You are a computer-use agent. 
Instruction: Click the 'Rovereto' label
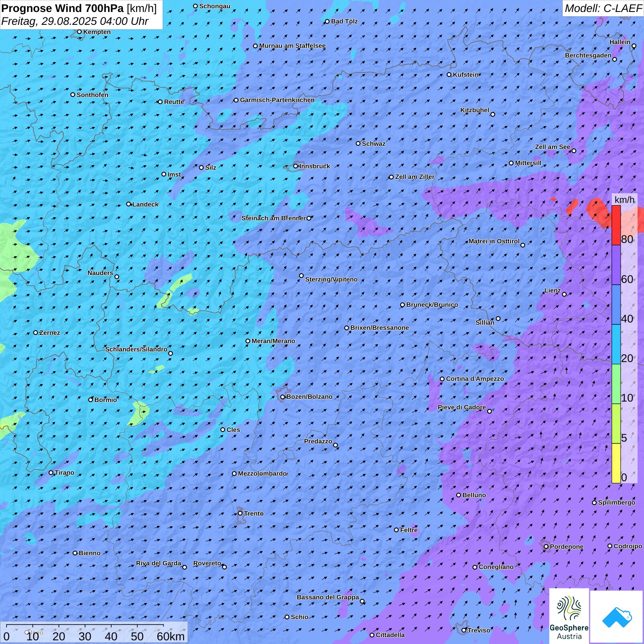[x=207, y=563]
